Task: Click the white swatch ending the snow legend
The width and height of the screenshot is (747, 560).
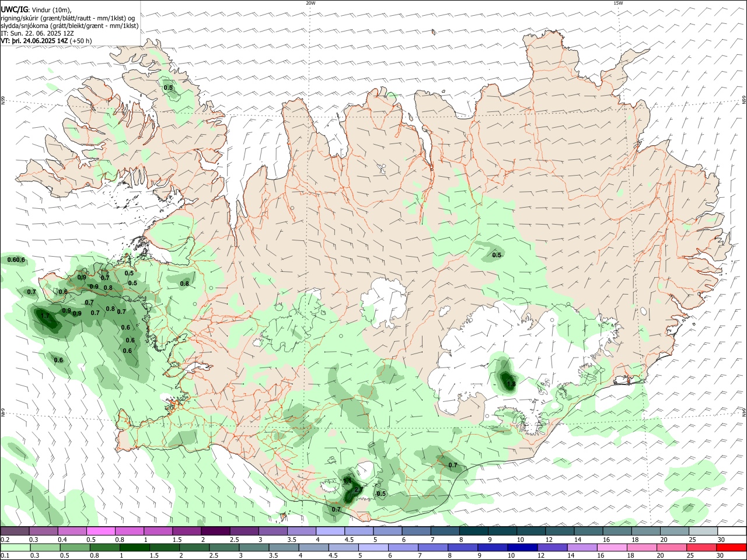Action: 731,531
